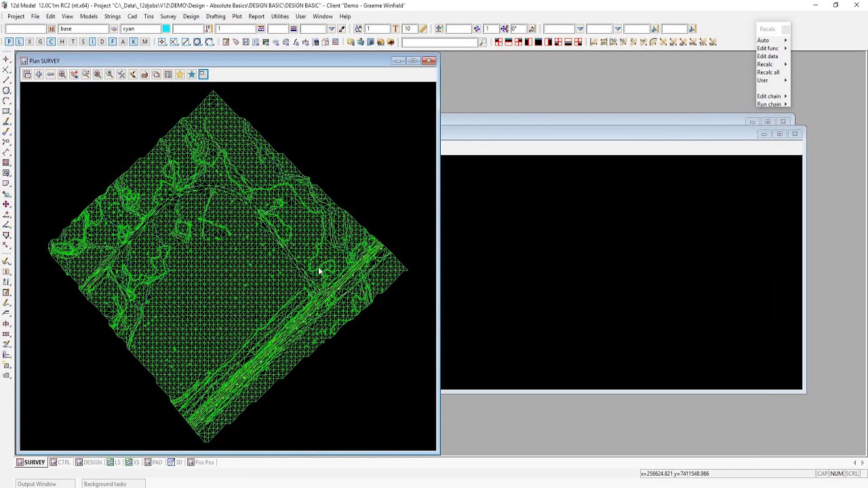Click the first menu icon in Plan SURVEY toolbar
The width and height of the screenshot is (868, 488).
tap(26, 75)
